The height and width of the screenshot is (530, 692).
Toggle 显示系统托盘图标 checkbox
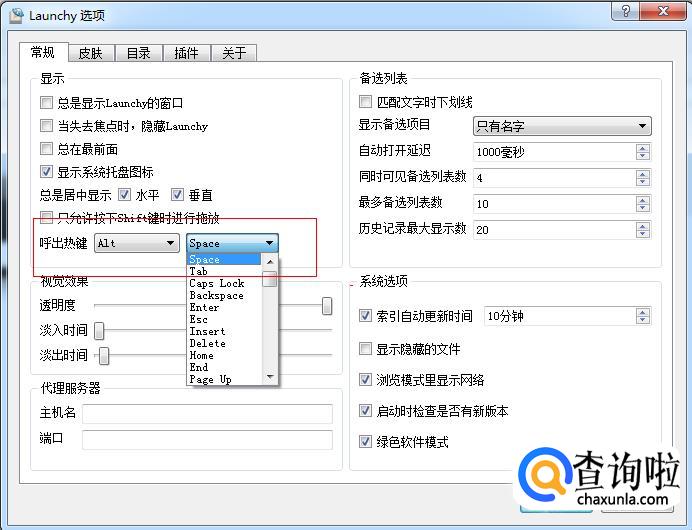[x=47, y=172]
